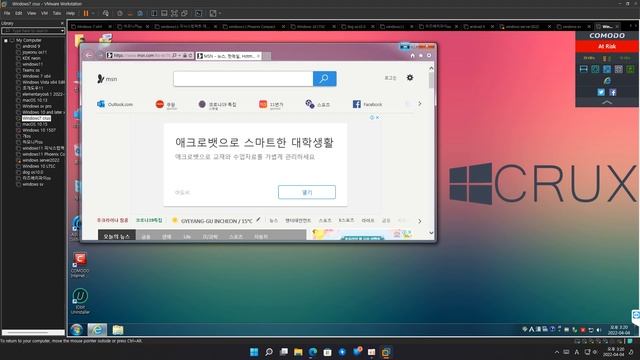Switch to the Windows 7 x64 VM tab
640x360 pixels.
coord(90,27)
